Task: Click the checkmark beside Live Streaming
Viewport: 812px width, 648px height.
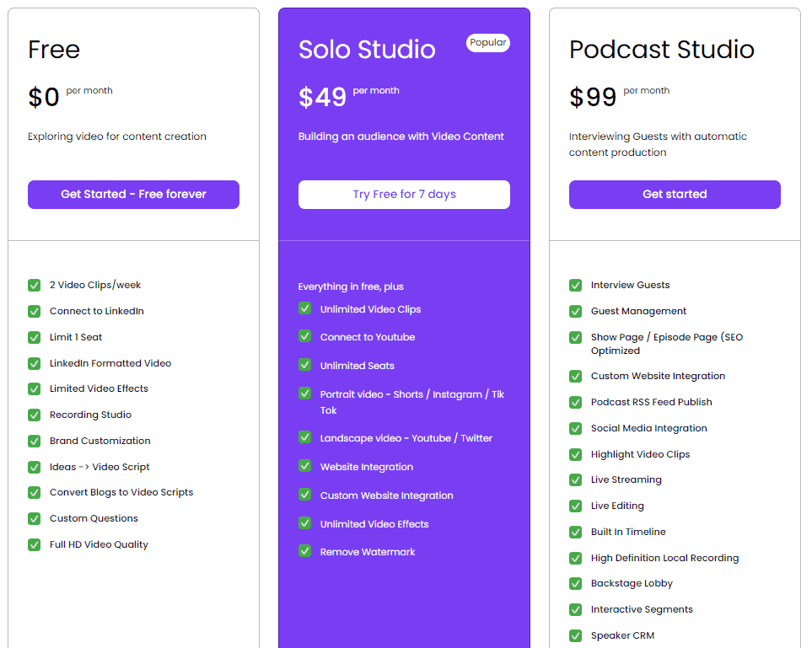Action: tap(575, 479)
